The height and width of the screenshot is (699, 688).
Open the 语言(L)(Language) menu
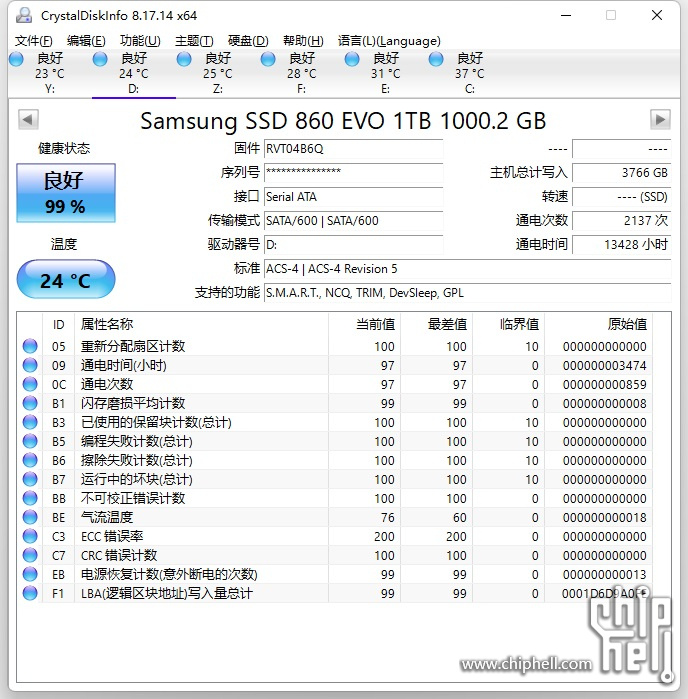click(389, 41)
